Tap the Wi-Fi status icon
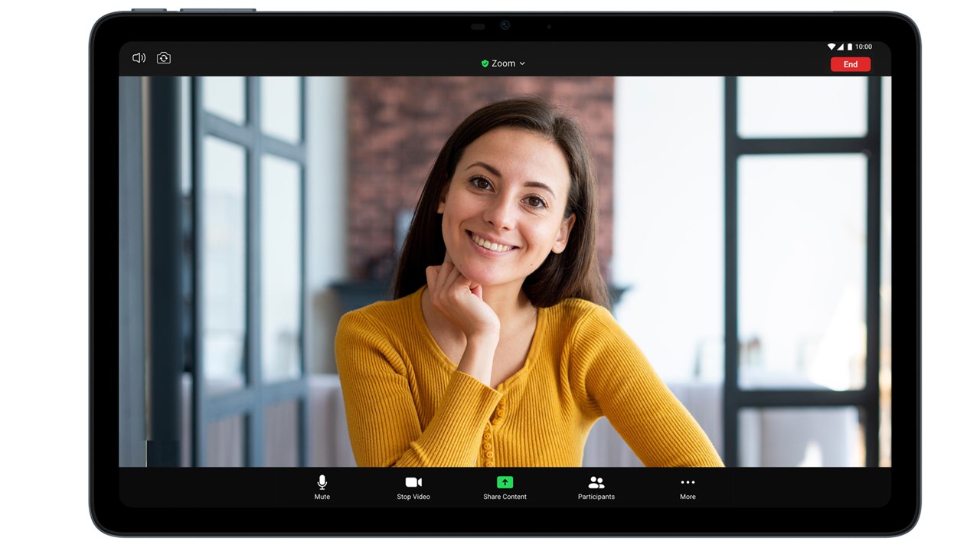 click(x=832, y=47)
